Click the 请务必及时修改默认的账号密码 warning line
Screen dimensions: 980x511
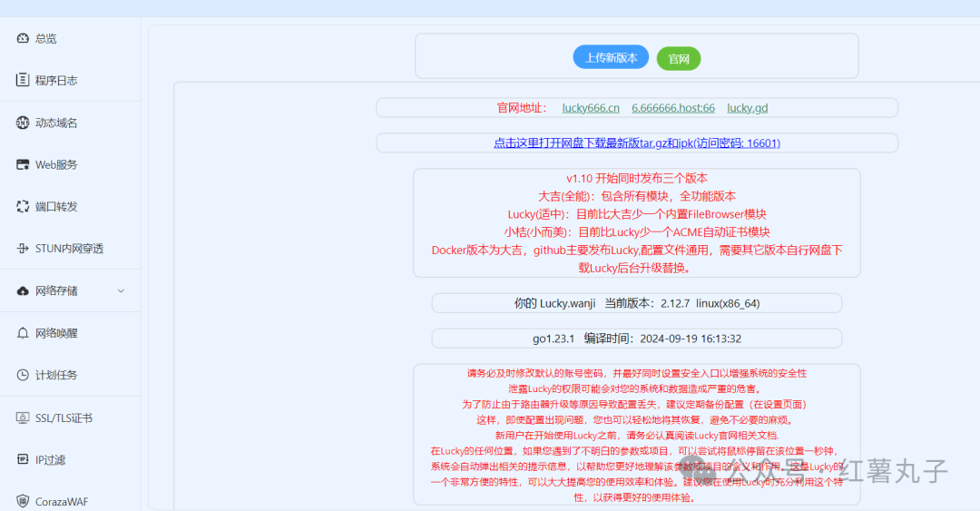[637, 373]
